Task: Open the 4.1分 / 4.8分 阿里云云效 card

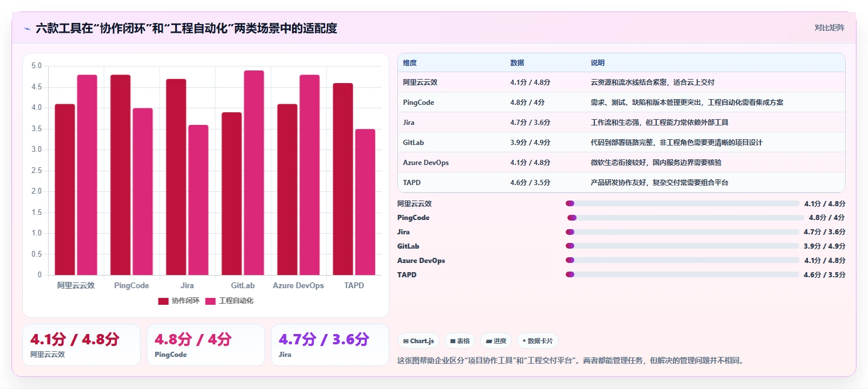Action: click(81, 345)
